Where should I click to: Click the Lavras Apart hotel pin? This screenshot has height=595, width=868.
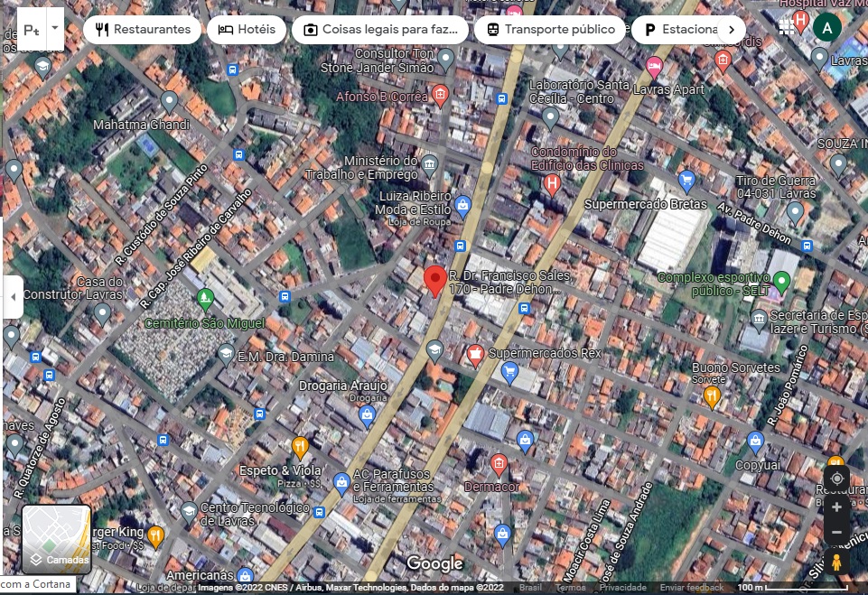tap(654, 68)
